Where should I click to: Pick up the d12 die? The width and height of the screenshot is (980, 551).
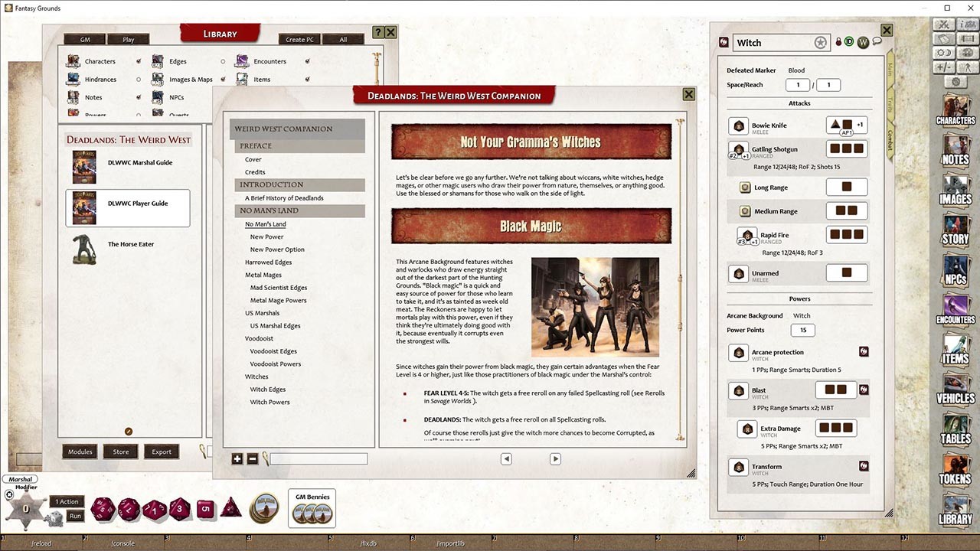(x=129, y=509)
